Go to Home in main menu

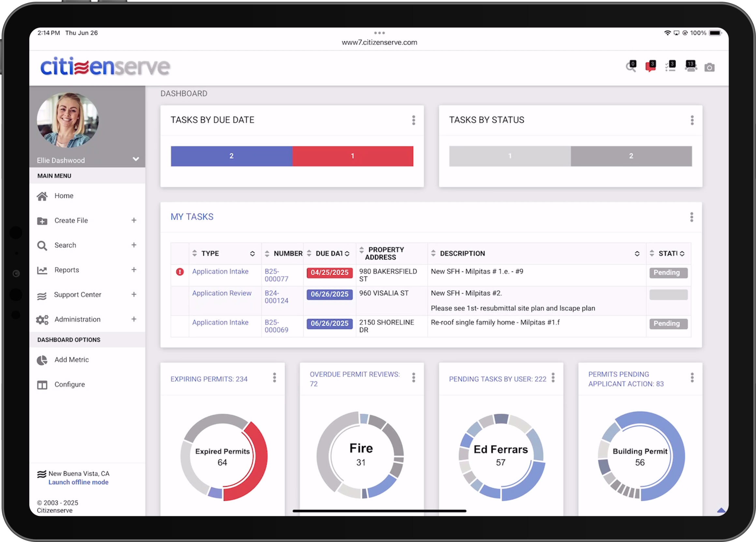pos(64,196)
